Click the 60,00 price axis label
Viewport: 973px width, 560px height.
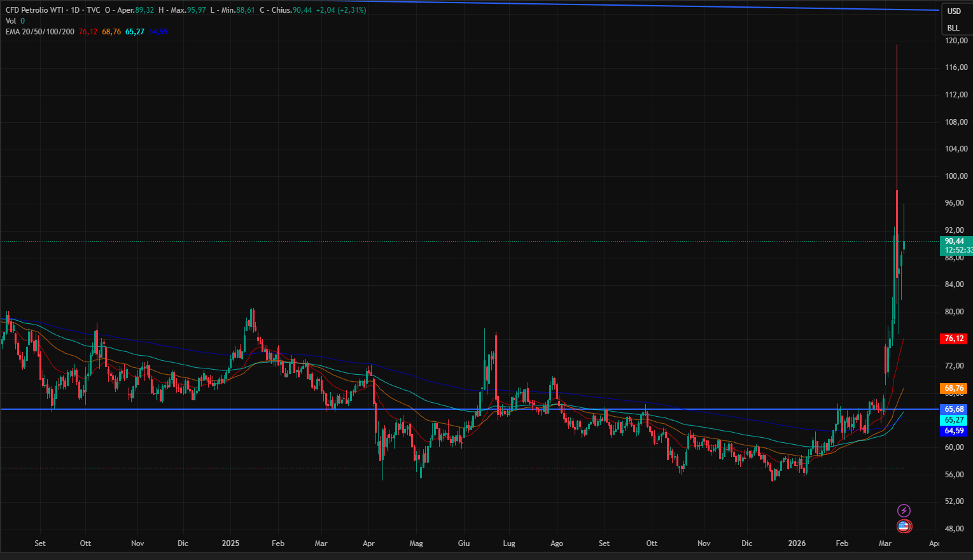click(955, 447)
